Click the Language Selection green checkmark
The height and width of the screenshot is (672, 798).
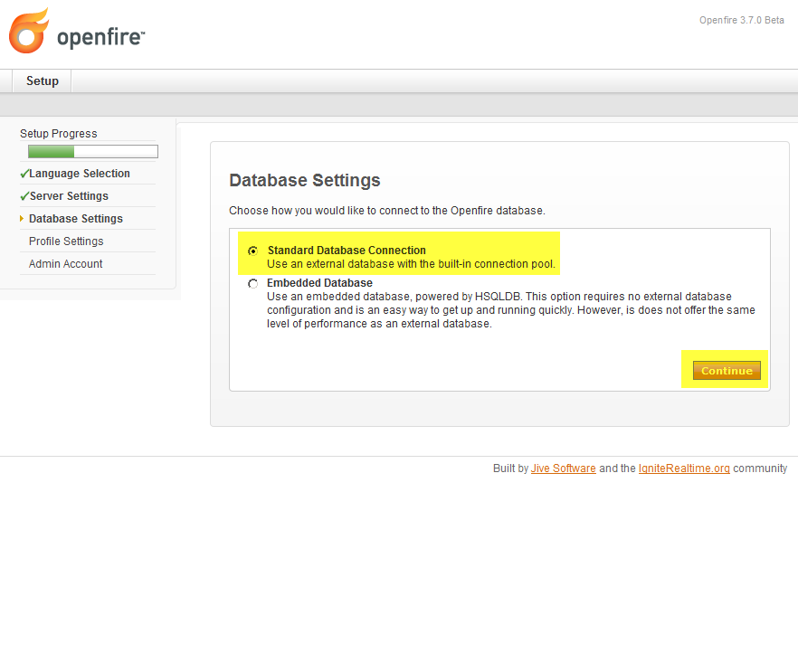tap(24, 174)
